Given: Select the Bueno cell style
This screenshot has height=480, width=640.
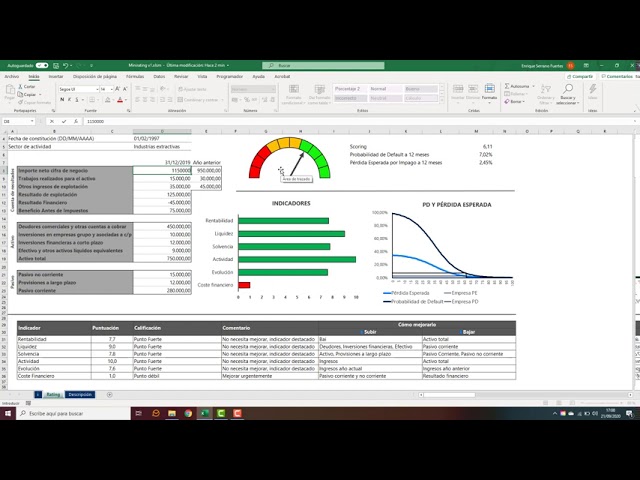Looking at the screenshot, I should [x=421, y=89].
